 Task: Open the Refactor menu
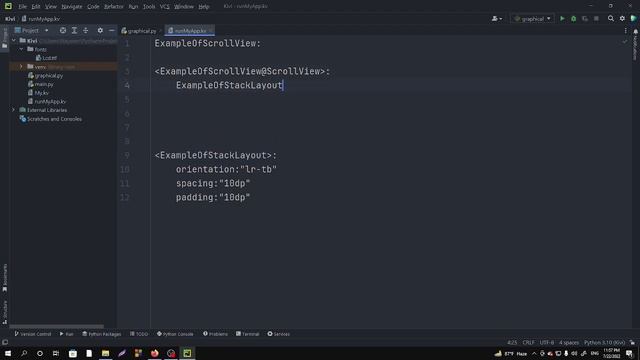pyautogui.click(x=113, y=7)
